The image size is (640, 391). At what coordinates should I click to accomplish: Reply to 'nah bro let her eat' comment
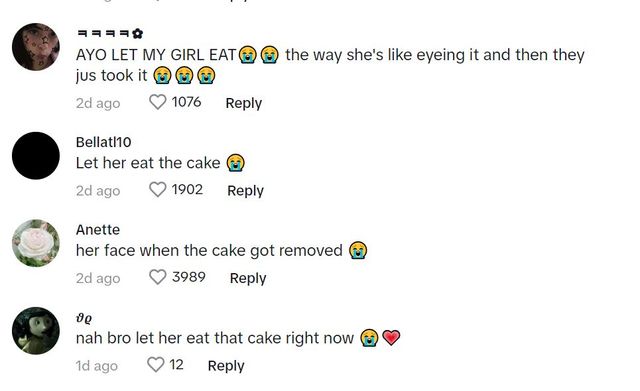click(226, 366)
